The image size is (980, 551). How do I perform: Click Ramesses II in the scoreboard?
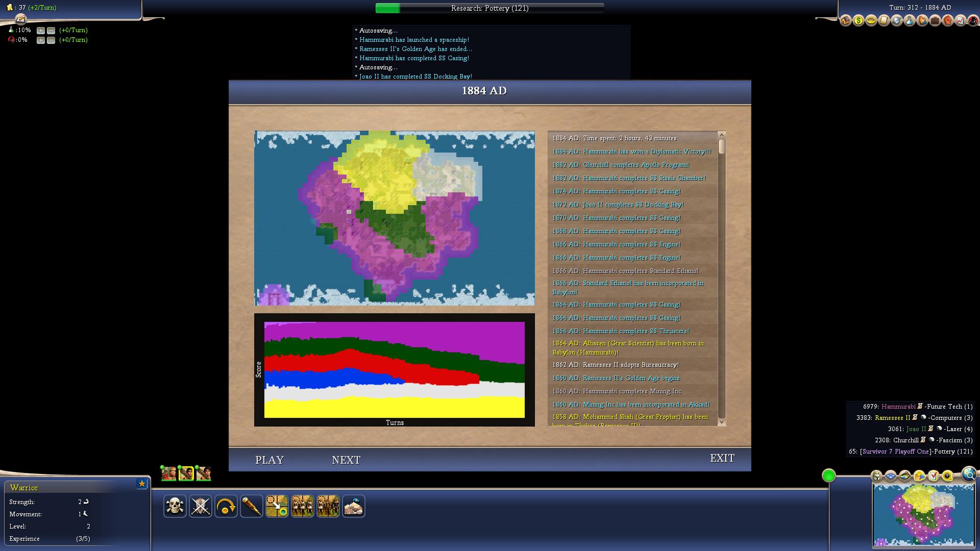[893, 418]
